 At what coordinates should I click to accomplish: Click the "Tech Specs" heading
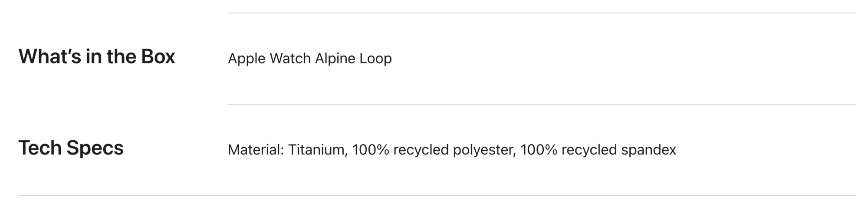pos(71,148)
